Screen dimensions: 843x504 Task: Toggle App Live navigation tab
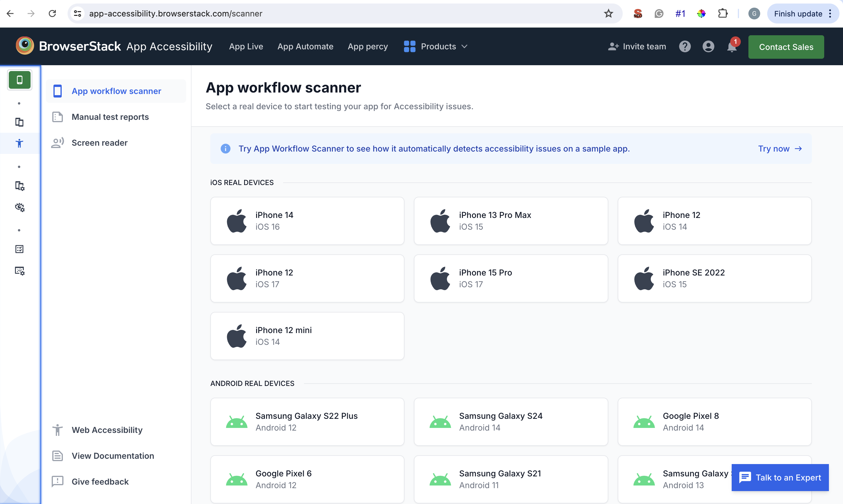pos(246,46)
